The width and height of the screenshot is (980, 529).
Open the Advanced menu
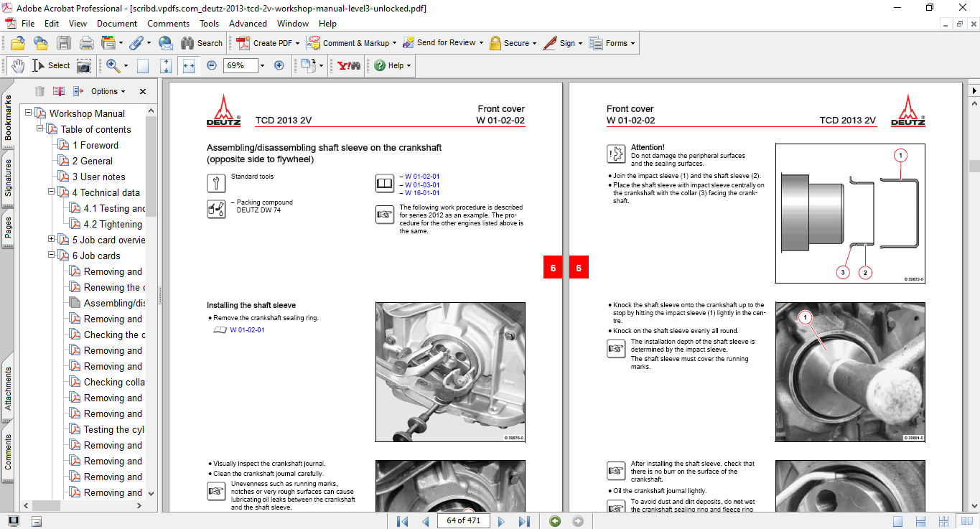(x=248, y=23)
